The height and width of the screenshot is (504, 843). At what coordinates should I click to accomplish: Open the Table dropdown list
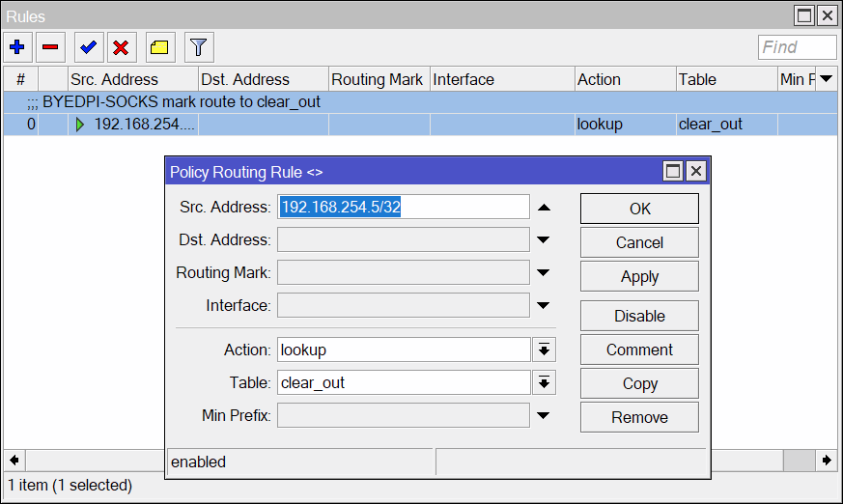(x=544, y=382)
